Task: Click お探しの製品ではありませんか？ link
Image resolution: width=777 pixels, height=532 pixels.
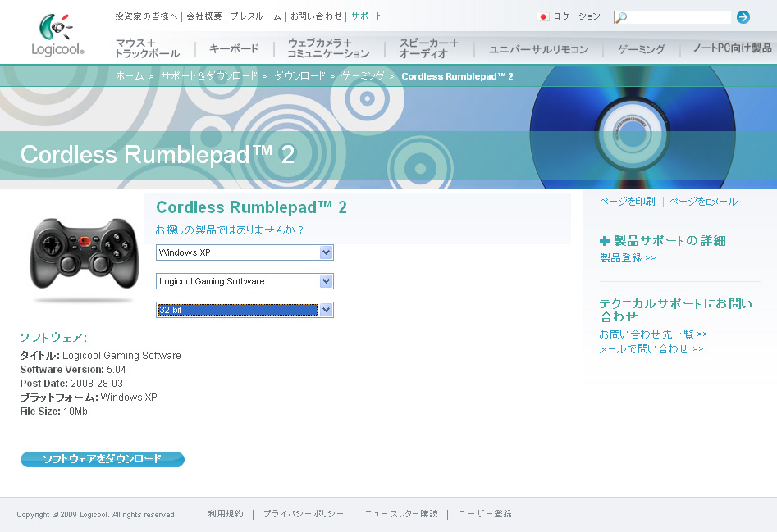Action: [x=230, y=230]
